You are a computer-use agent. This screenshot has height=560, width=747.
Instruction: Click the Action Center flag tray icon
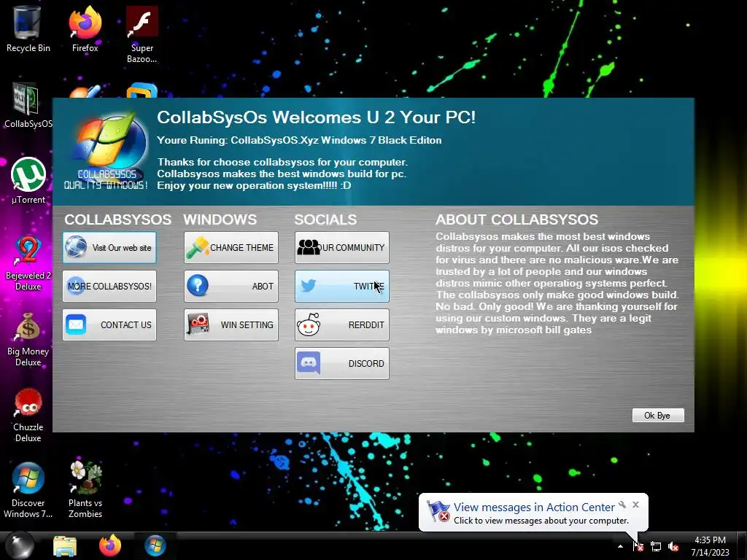[x=638, y=546]
